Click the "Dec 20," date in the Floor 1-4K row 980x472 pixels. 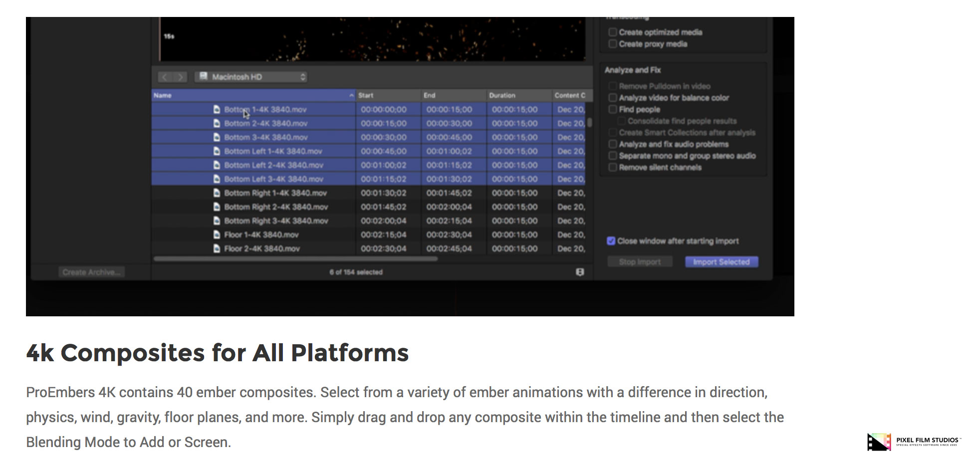[571, 235]
